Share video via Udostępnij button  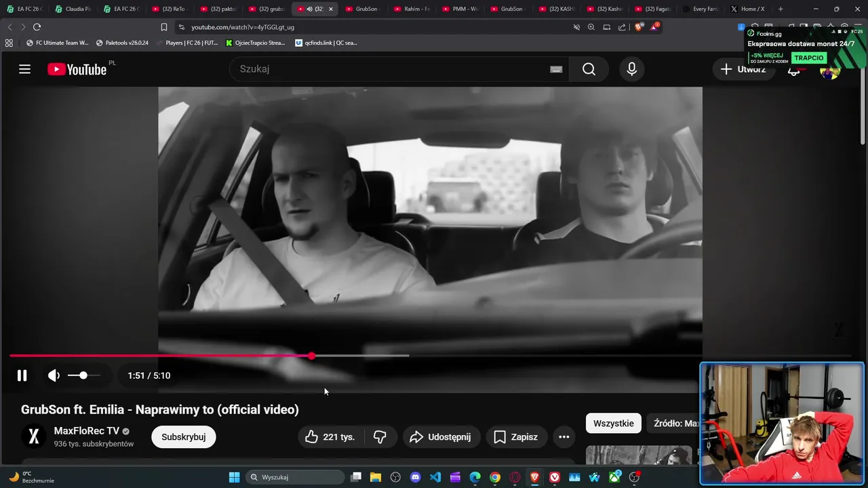pyautogui.click(x=441, y=437)
